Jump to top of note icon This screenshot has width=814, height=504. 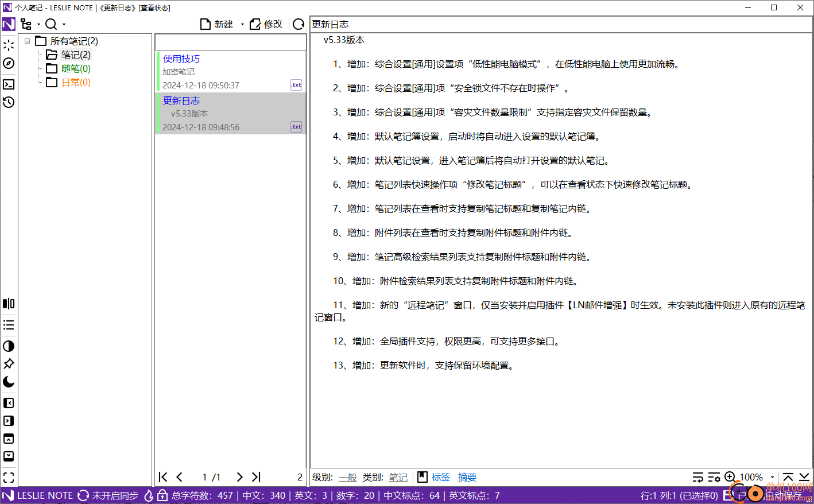click(x=788, y=477)
